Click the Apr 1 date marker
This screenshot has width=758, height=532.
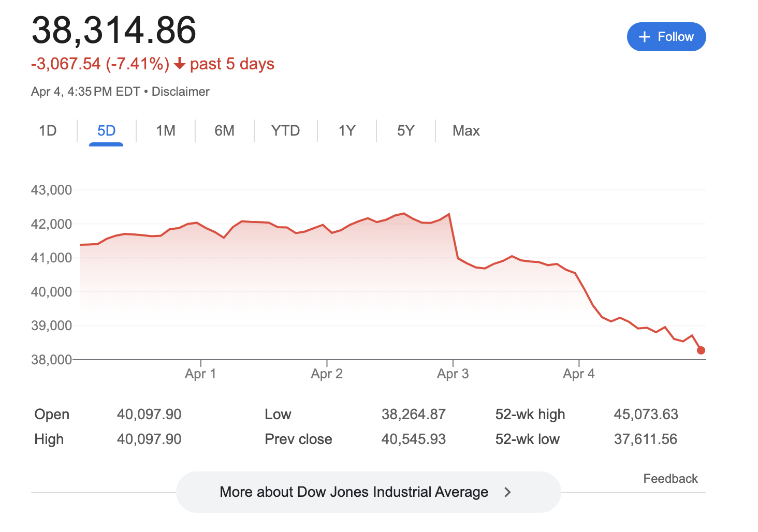200,374
